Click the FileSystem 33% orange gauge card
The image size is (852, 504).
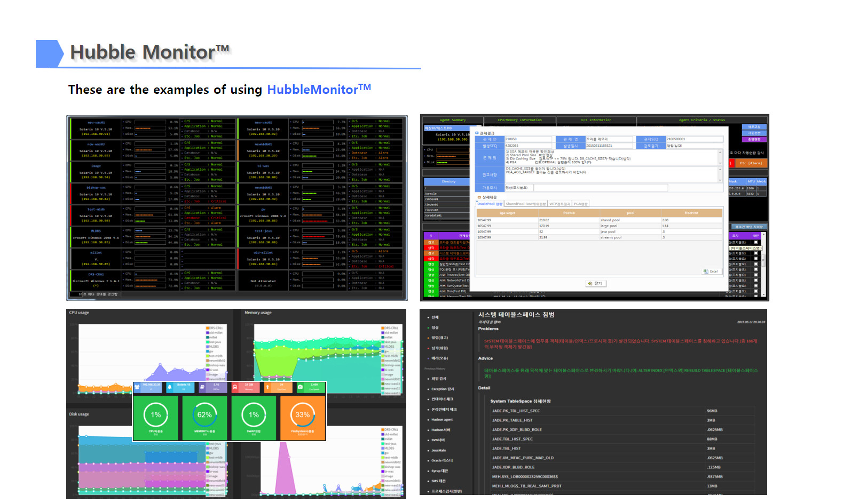point(302,418)
